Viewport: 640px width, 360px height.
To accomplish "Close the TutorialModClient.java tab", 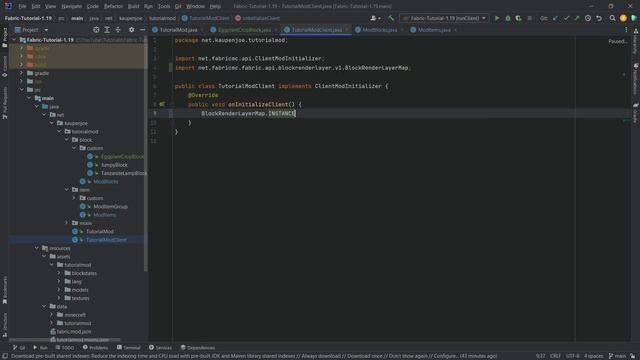I will coord(347,30).
